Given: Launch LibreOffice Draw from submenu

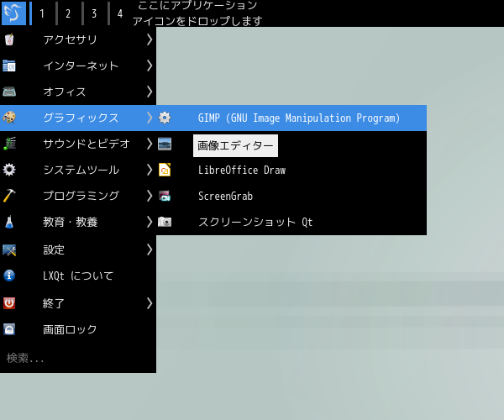Looking at the screenshot, I should click(291, 170).
